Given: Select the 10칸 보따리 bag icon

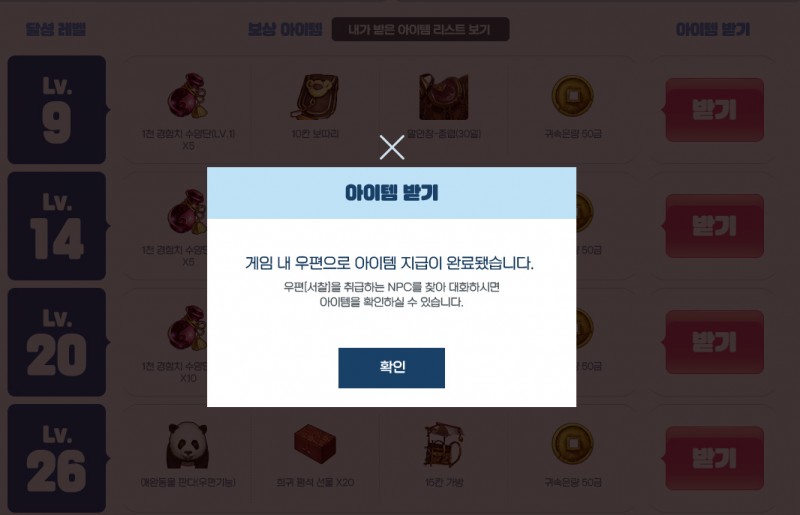Looking at the screenshot, I should point(315,97).
